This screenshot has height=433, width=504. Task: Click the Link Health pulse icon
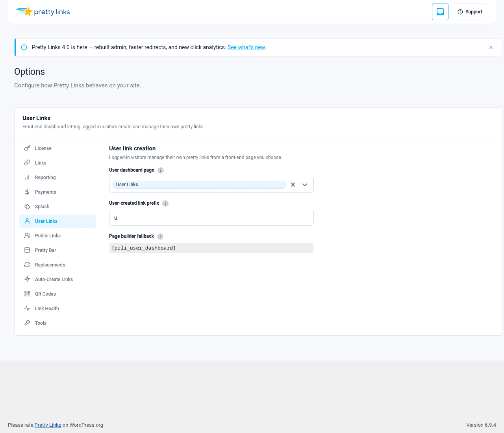point(27,309)
